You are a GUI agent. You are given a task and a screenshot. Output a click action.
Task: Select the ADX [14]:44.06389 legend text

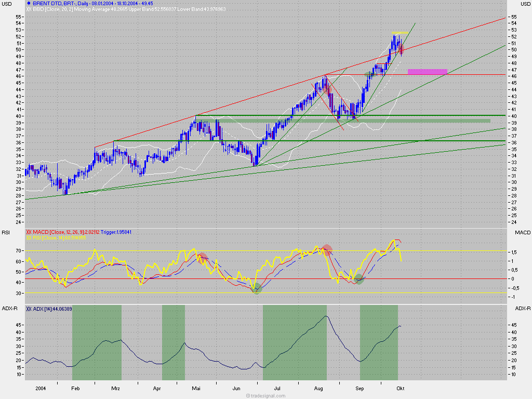(52, 309)
